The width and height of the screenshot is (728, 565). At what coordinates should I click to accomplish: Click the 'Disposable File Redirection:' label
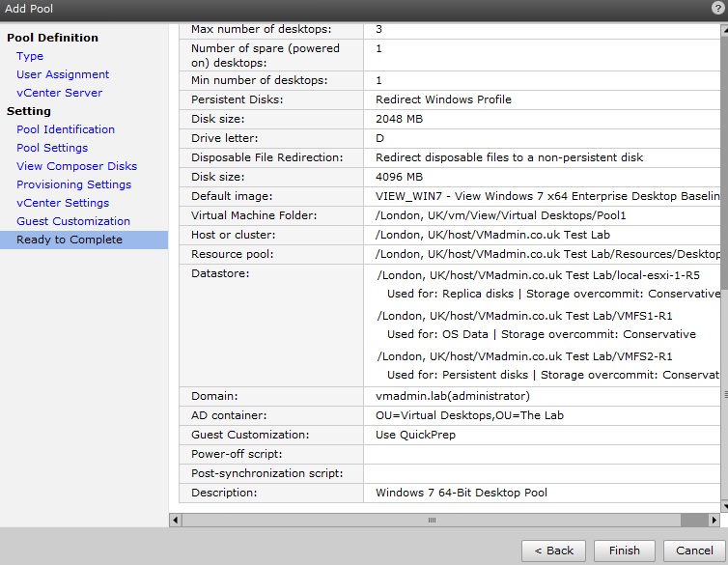pos(266,157)
